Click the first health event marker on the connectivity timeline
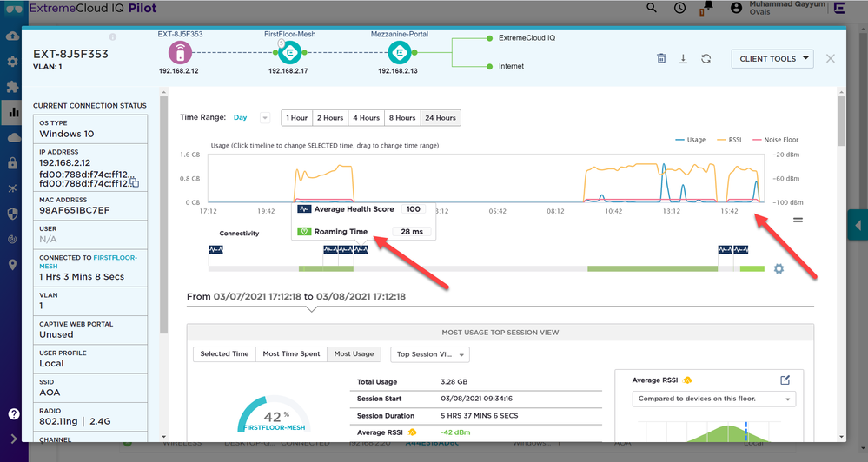The image size is (868, 462). pos(215,250)
